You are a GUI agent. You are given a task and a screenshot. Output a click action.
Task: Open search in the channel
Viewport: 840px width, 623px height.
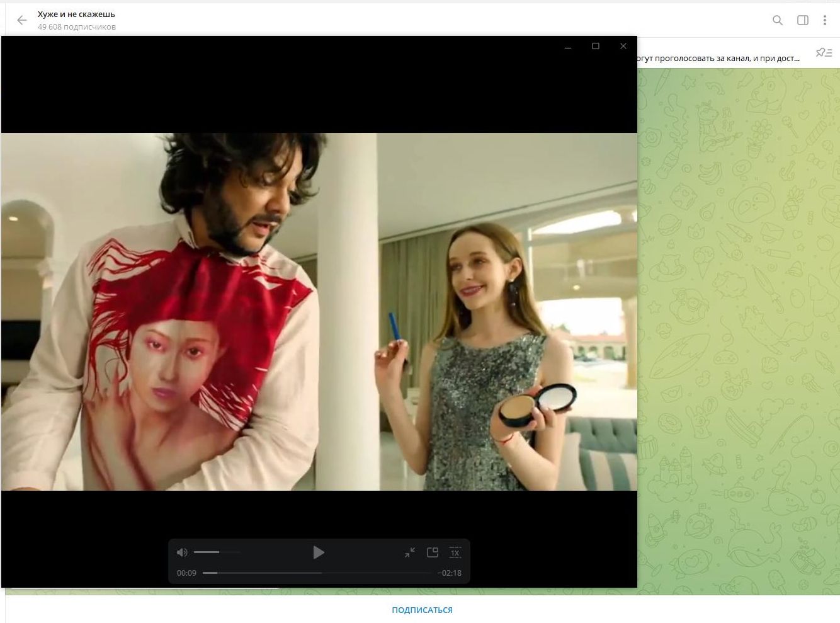click(778, 20)
